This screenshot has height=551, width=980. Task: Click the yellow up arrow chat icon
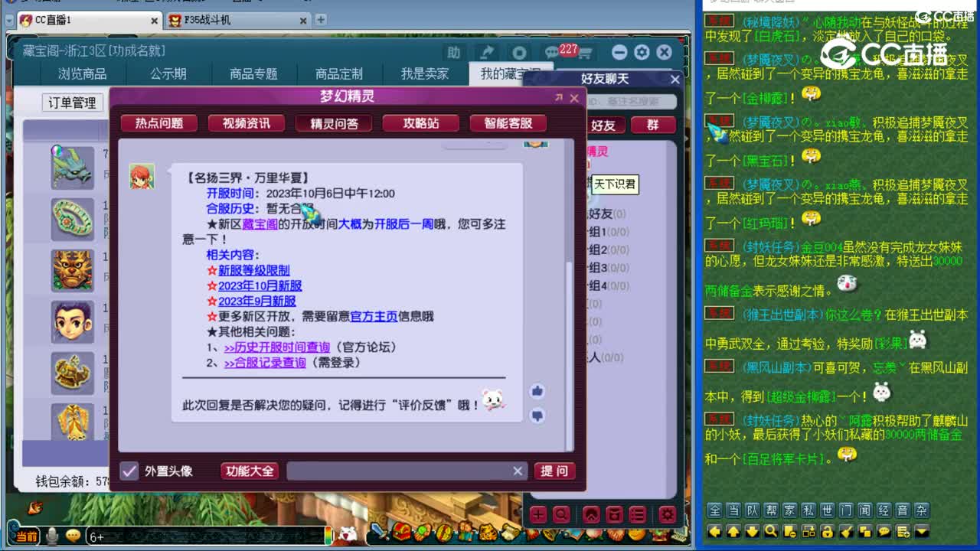[x=733, y=531]
